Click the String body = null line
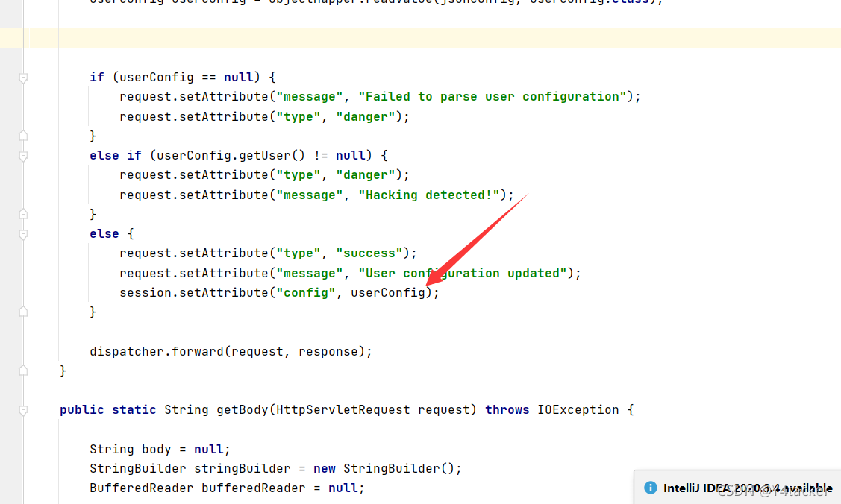This screenshot has height=504, width=841. (x=160, y=449)
